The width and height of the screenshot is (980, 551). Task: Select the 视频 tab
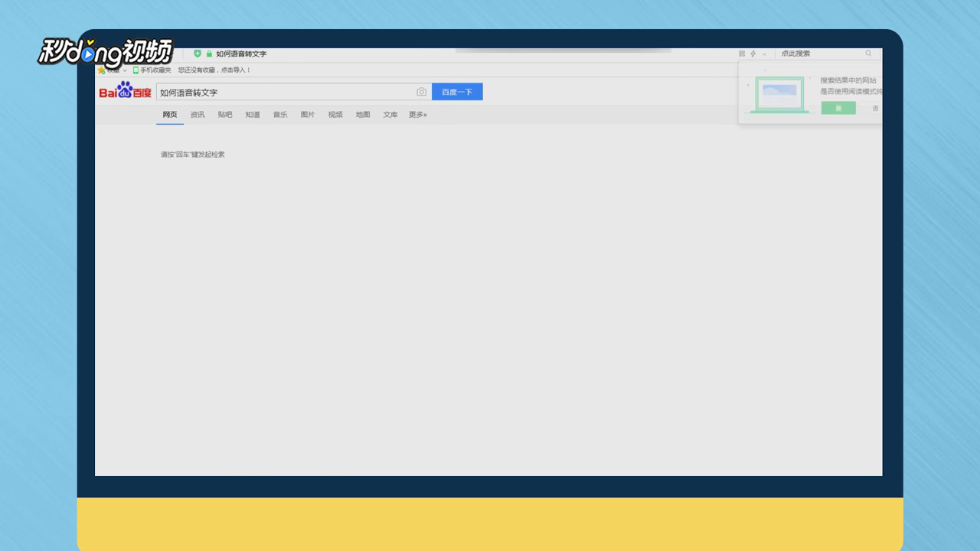(335, 115)
